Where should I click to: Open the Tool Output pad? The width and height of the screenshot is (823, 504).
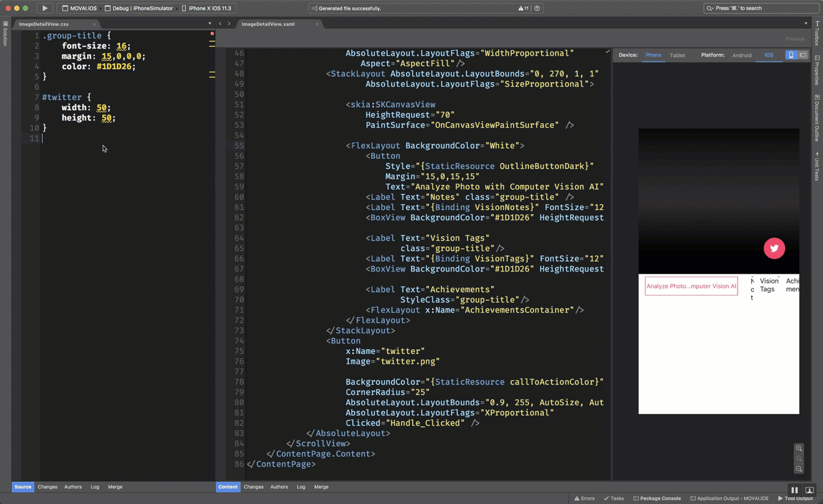795,498
